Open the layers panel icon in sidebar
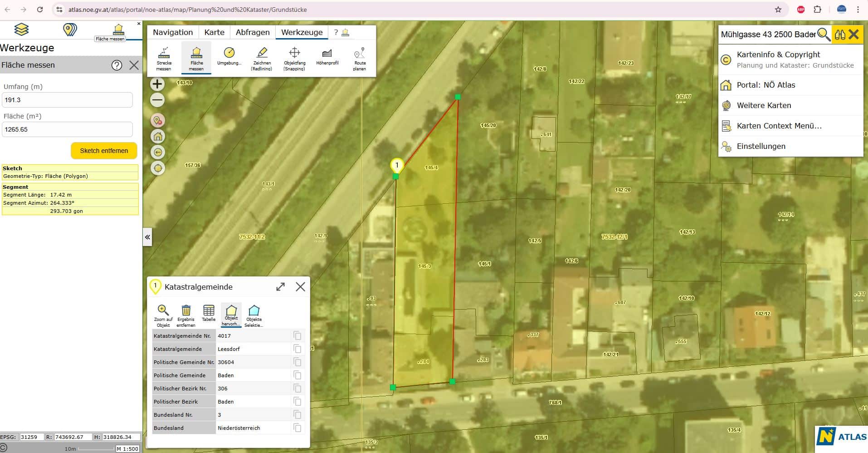The width and height of the screenshot is (868, 453). pos(21,30)
